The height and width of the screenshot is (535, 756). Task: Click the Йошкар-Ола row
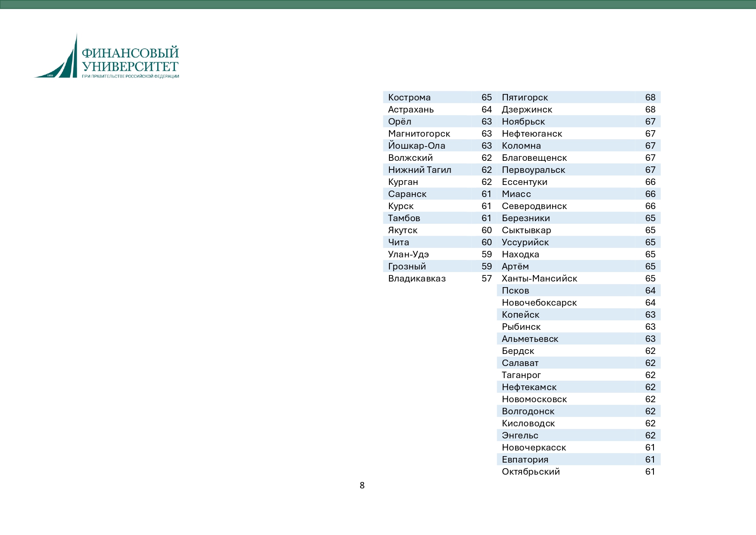tap(440, 146)
